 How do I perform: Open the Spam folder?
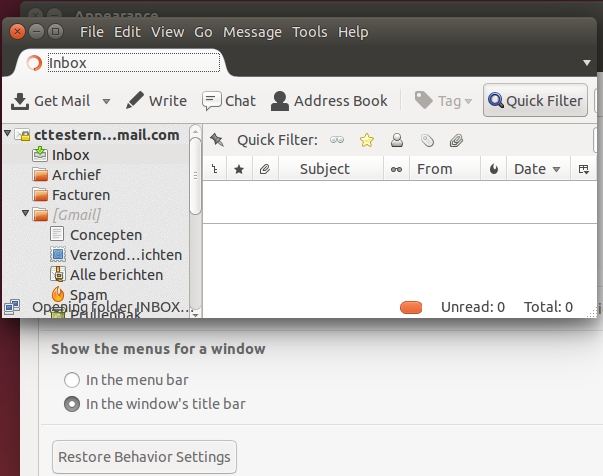pyautogui.click(x=88, y=295)
